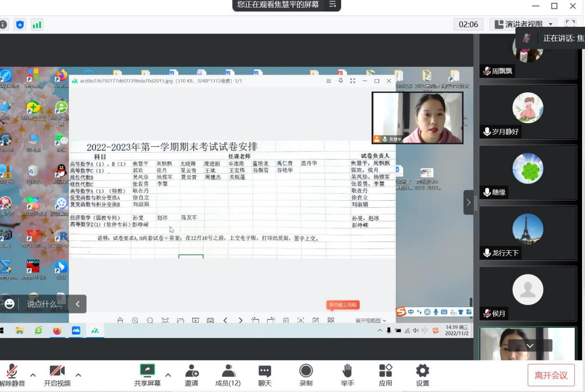
Task: Click zoom in magnifier in image viewer
Action: point(135,320)
